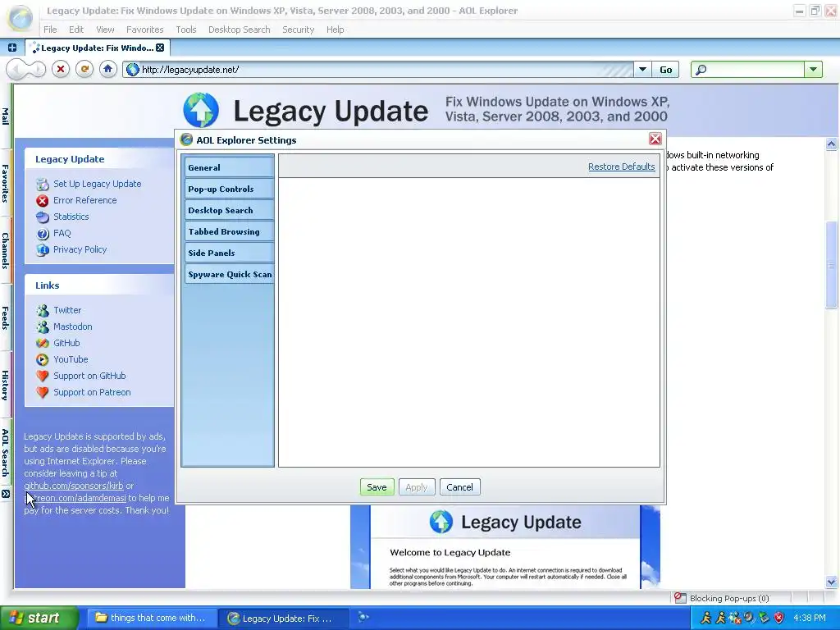This screenshot has width=840, height=630.
Task: Open a new tab with plus icon
Action: [11, 48]
